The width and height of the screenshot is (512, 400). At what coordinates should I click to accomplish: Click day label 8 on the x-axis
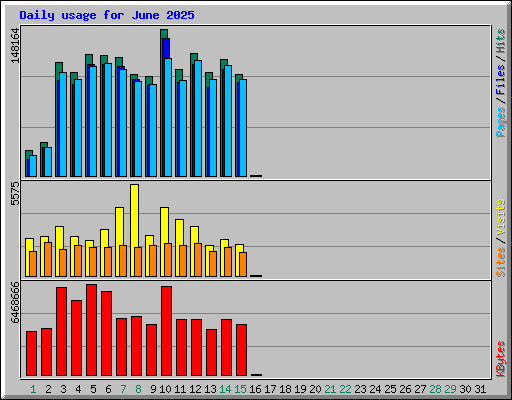pyautogui.click(x=138, y=389)
